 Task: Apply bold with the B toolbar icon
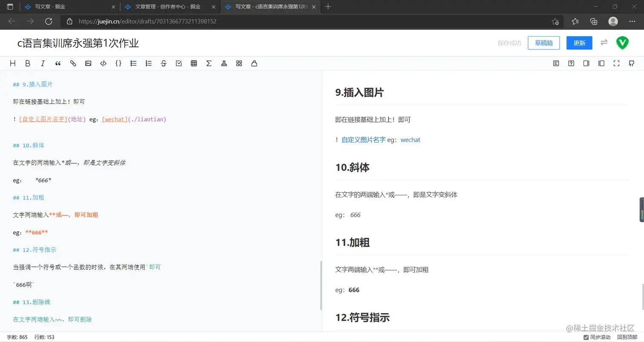coord(28,63)
